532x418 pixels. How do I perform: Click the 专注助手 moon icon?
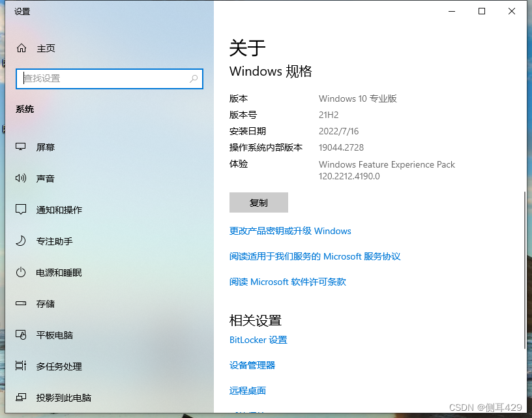(x=21, y=241)
